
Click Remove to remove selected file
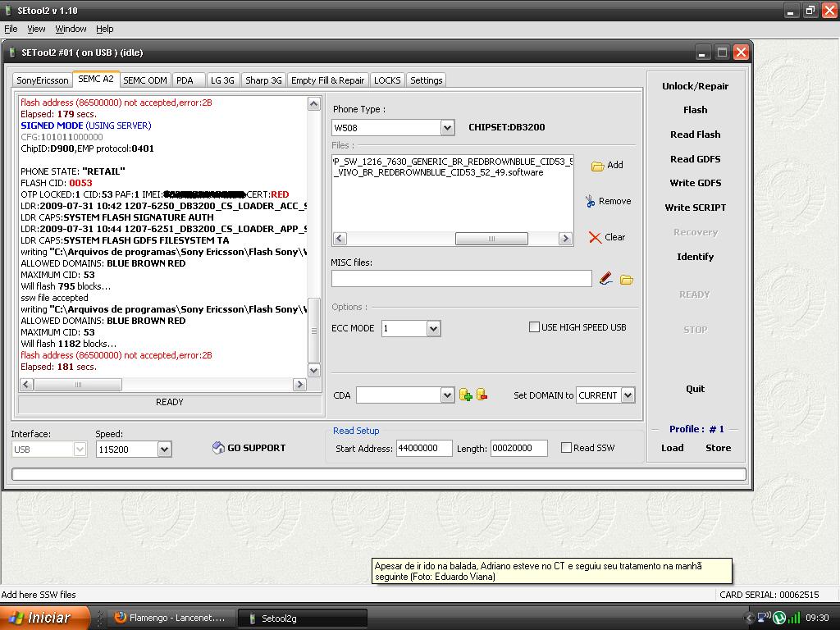(x=608, y=201)
